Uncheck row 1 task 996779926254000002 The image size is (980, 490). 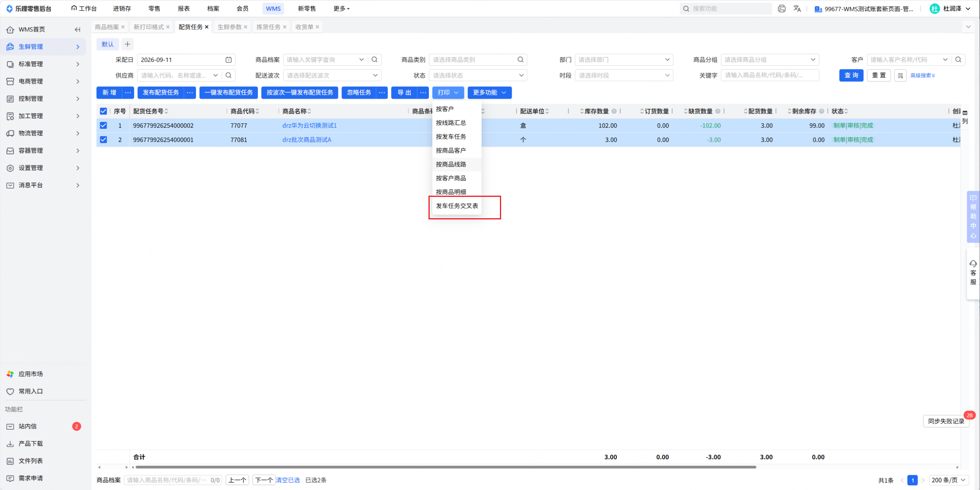coord(103,125)
